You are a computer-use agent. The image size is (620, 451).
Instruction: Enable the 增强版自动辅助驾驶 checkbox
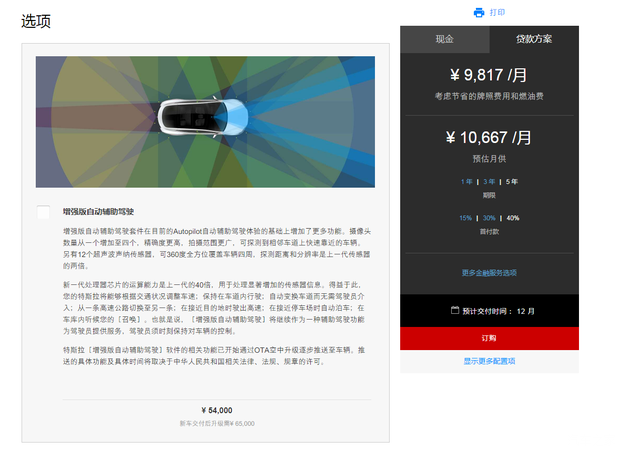pos(44,212)
